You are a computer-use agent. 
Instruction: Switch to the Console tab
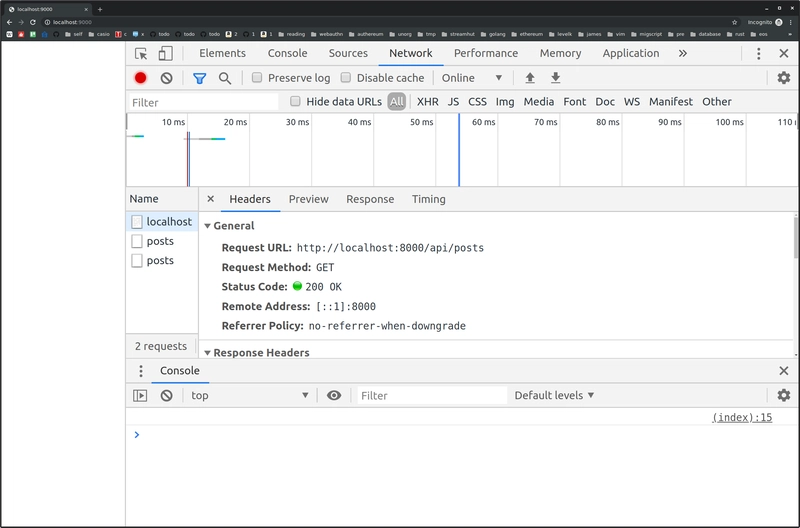(x=287, y=53)
